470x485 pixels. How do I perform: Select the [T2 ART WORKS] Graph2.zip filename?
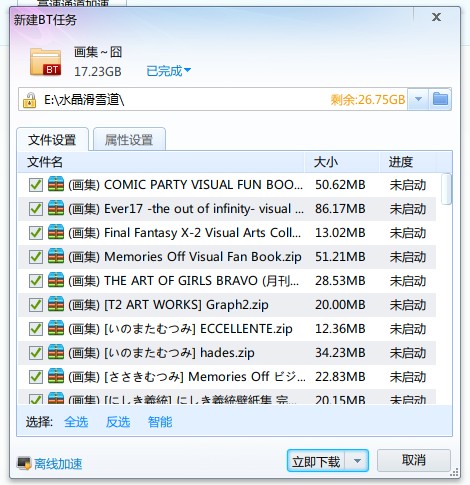tap(168, 305)
